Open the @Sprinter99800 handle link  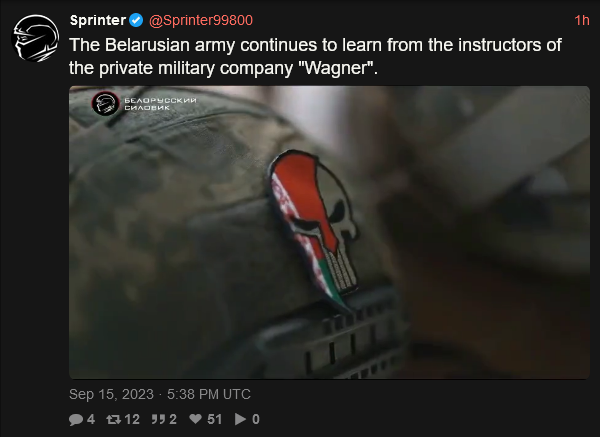[x=201, y=20]
